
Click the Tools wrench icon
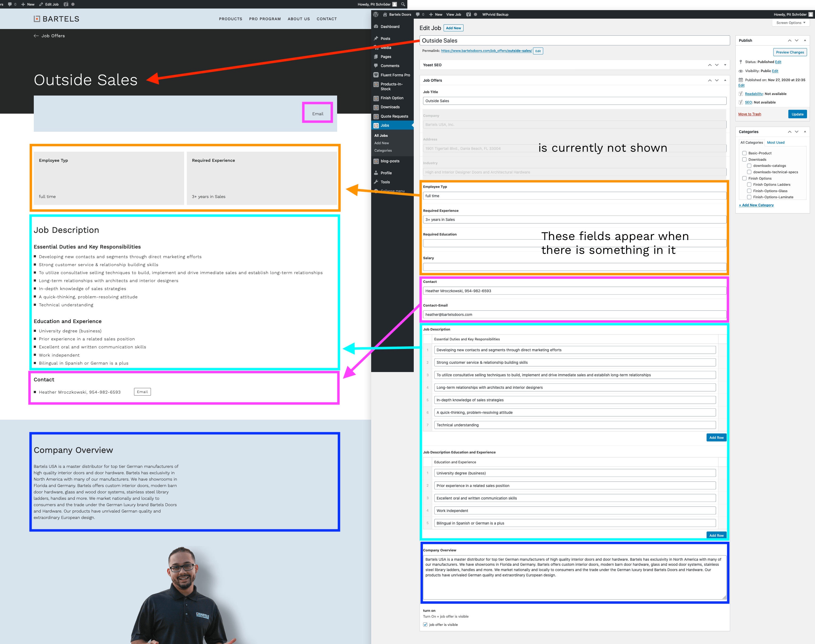(x=376, y=182)
